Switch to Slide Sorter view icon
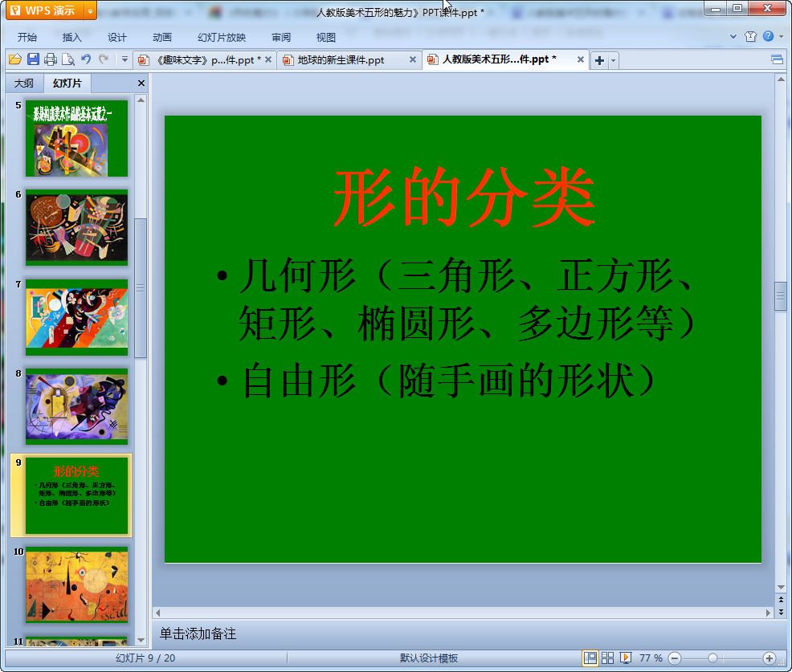 607,658
